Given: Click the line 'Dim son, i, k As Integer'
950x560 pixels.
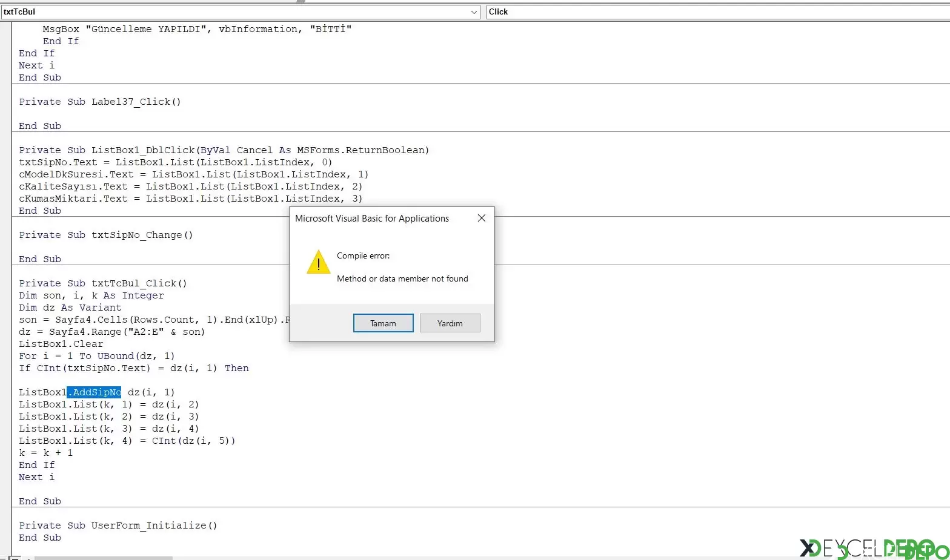Looking at the screenshot, I should point(91,295).
